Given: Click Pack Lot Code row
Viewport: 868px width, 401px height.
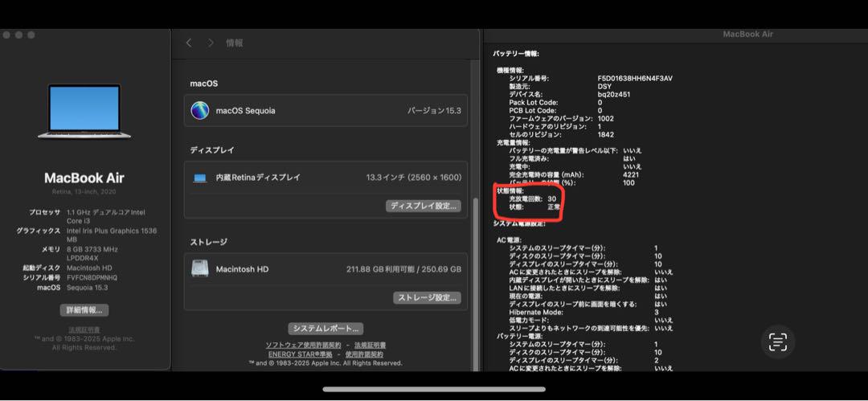Looking at the screenshot, I should (556, 103).
